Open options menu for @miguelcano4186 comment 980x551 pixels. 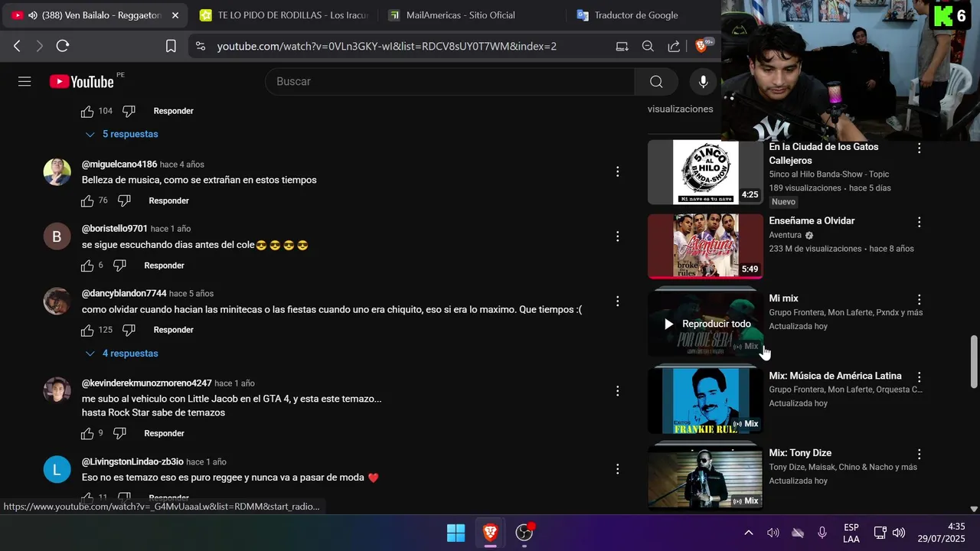[x=617, y=172]
